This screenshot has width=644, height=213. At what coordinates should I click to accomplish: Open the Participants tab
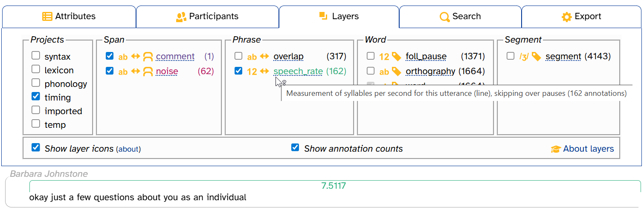point(207,17)
